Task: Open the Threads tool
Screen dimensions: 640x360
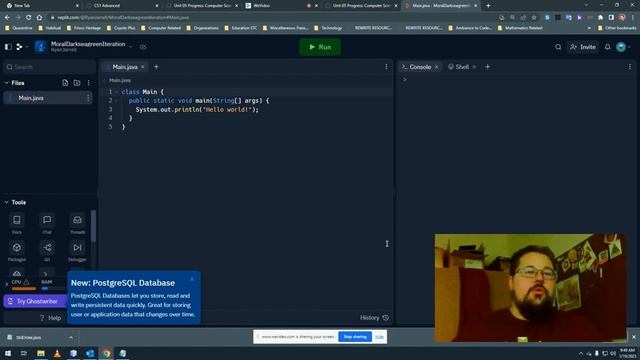Action: pyautogui.click(x=77, y=224)
